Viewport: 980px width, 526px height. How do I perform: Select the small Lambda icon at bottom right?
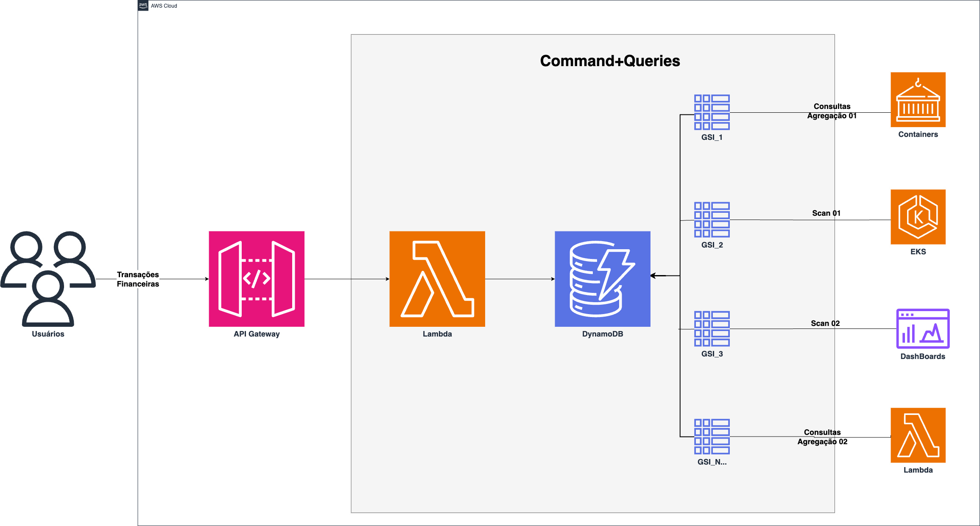[918, 435]
